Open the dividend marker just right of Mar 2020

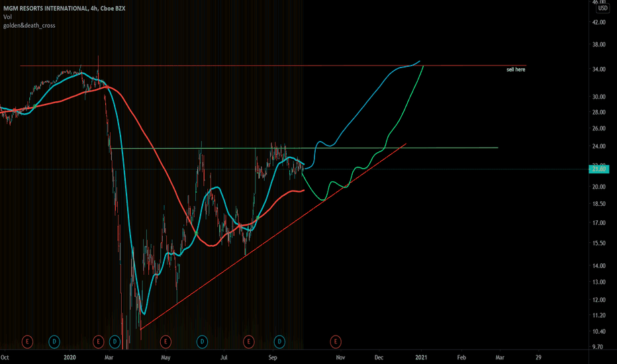click(x=115, y=341)
